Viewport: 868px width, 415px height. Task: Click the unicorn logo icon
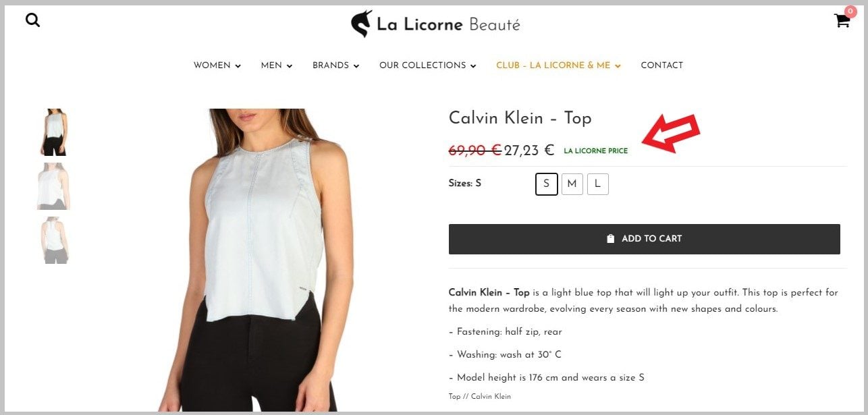[x=361, y=24]
